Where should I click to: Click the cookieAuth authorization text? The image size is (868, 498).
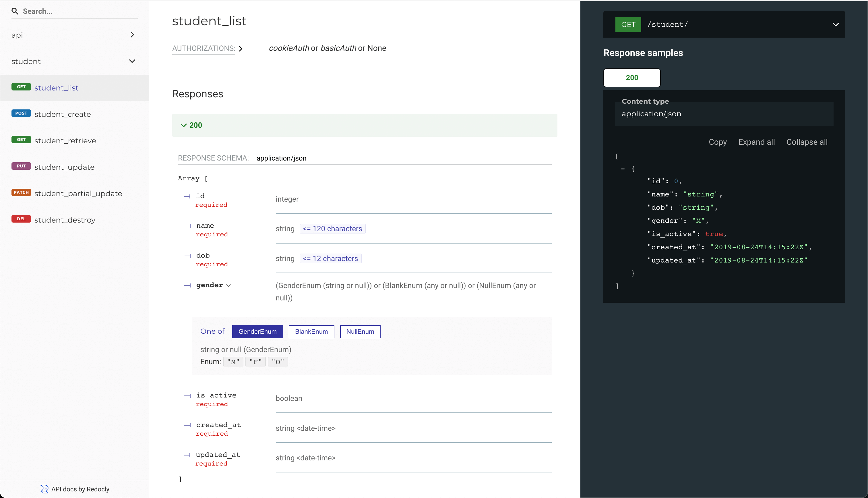289,48
